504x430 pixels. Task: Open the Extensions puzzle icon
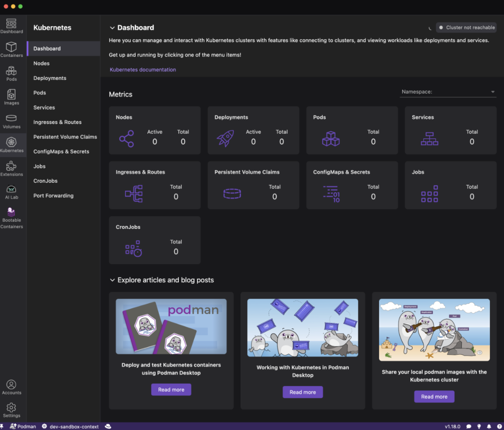click(11, 169)
